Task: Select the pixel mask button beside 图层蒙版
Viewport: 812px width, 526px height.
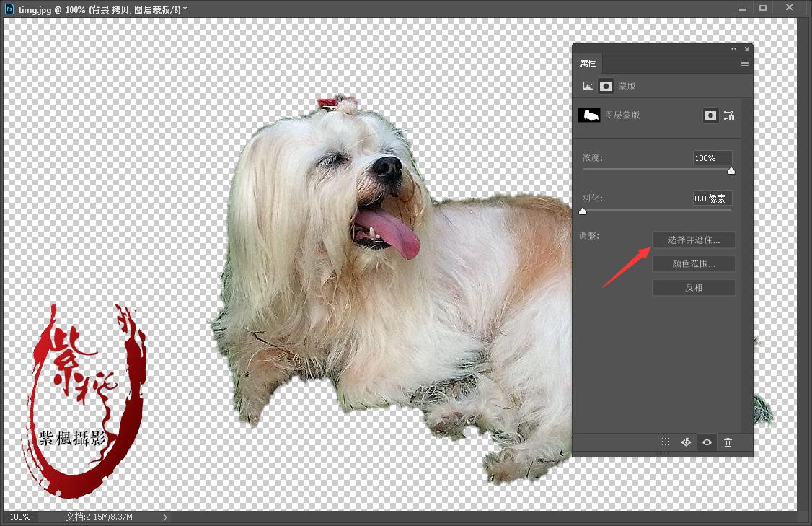Action: point(711,115)
